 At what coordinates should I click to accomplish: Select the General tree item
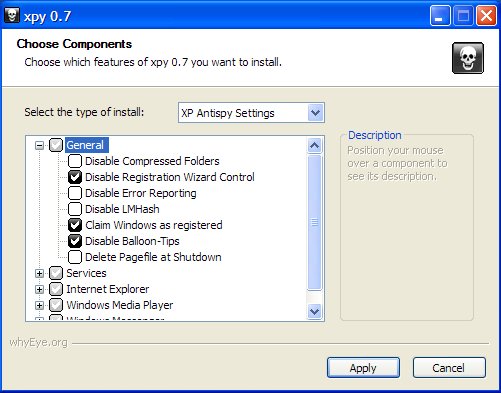(85, 145)
